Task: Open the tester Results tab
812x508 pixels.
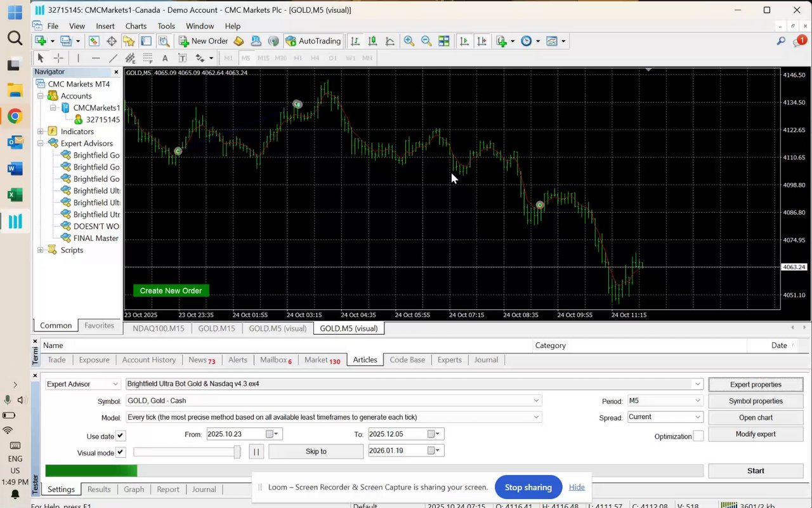Action: click(99, 489)
